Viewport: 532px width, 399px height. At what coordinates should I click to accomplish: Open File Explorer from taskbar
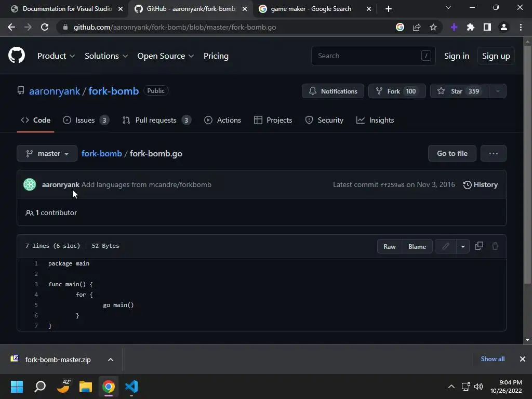(x=86, y=387)
